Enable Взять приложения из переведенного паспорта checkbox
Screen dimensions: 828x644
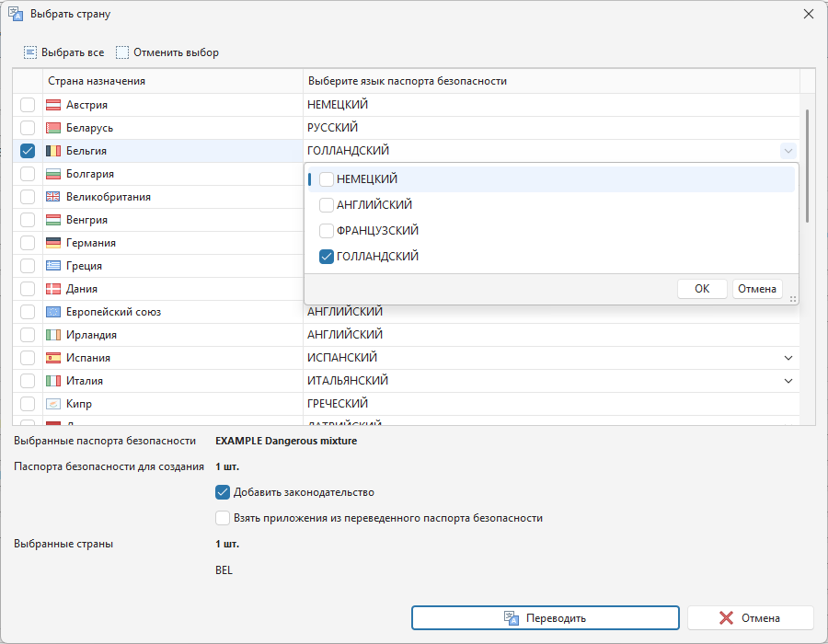(223, 518)
